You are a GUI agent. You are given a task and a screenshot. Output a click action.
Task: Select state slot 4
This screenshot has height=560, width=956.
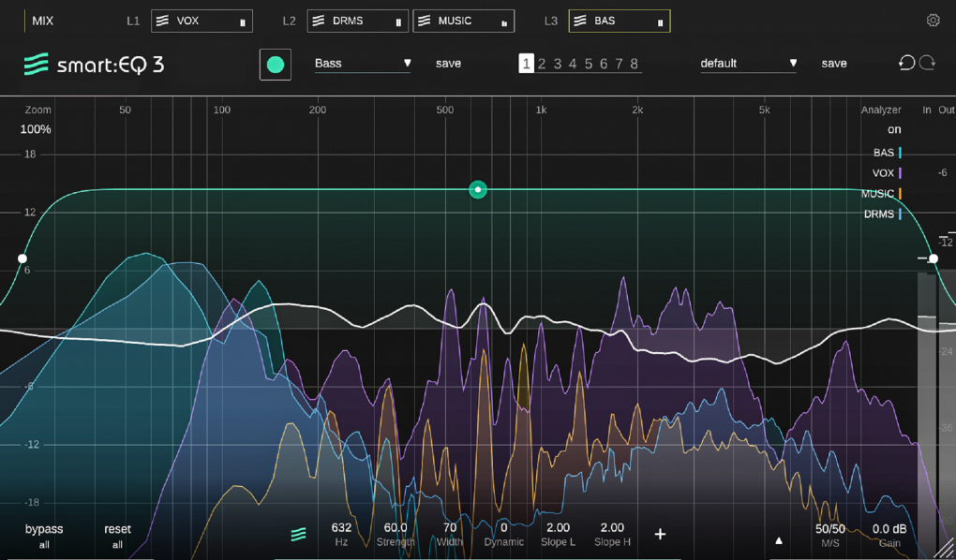(573, 64)
